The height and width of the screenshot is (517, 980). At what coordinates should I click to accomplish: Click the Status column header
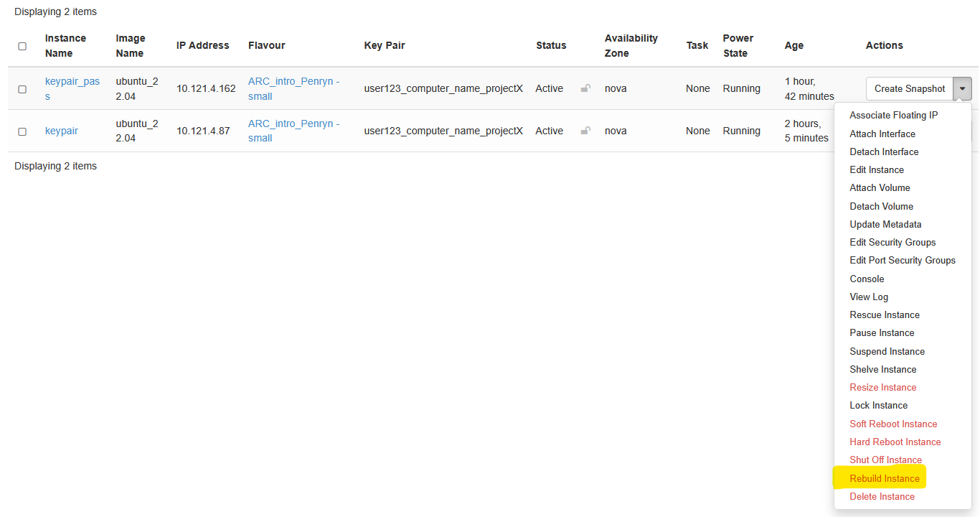click(551, 45)
